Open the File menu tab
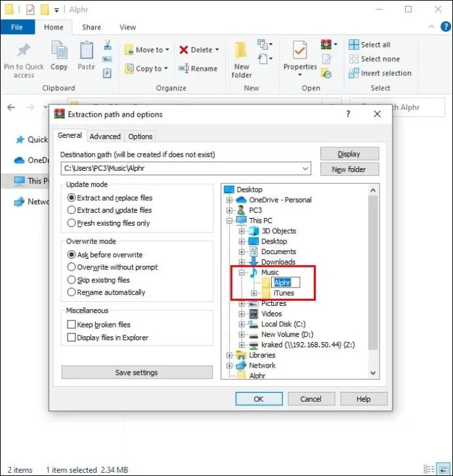The height and width of the screenshot is (476, 453). 17,27
